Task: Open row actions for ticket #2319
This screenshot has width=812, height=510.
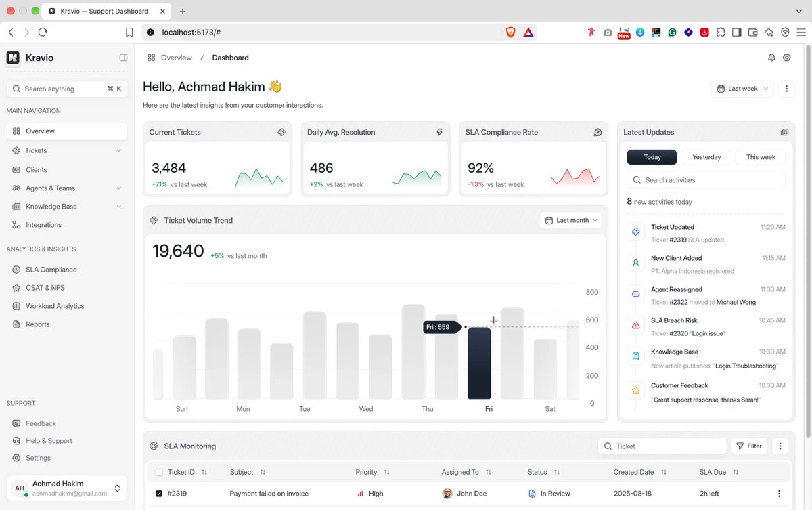Action: pyautogui.click(x=779, y=494)
